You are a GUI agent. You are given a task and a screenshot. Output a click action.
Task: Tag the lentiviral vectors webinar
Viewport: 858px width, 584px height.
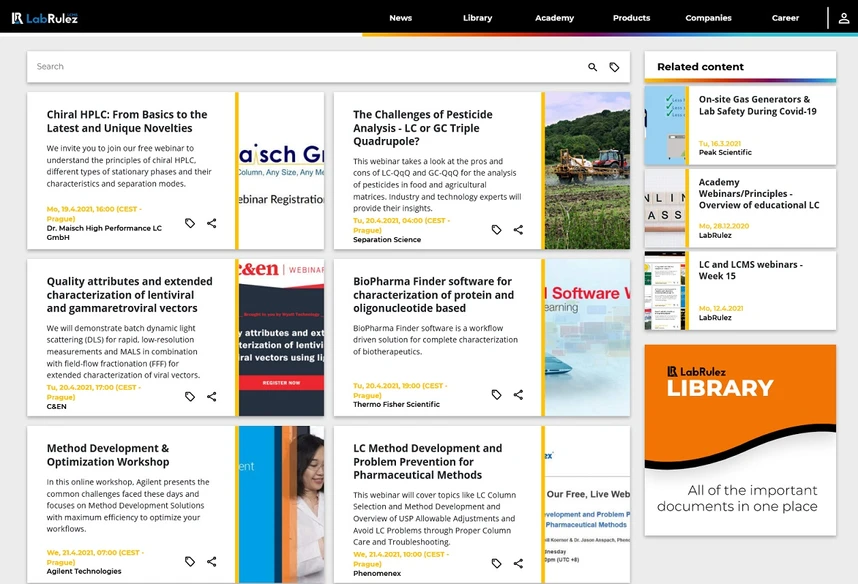(x=190, y=396)
